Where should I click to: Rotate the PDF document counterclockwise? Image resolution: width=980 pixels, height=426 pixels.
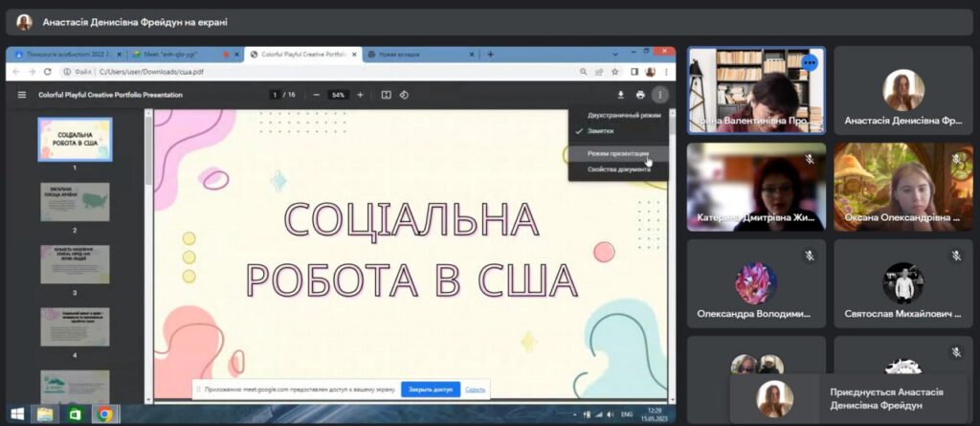pyautogui.click(x=404, y=95)
